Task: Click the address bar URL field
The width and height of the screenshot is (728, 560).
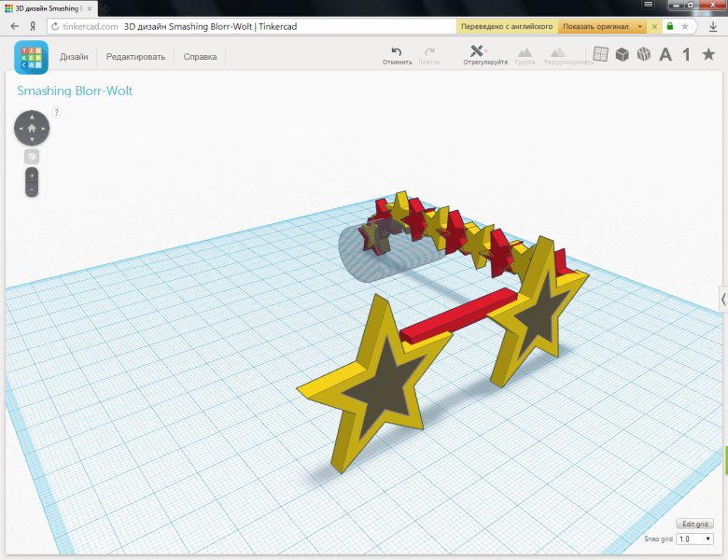Action: click(x=251, y=26)
